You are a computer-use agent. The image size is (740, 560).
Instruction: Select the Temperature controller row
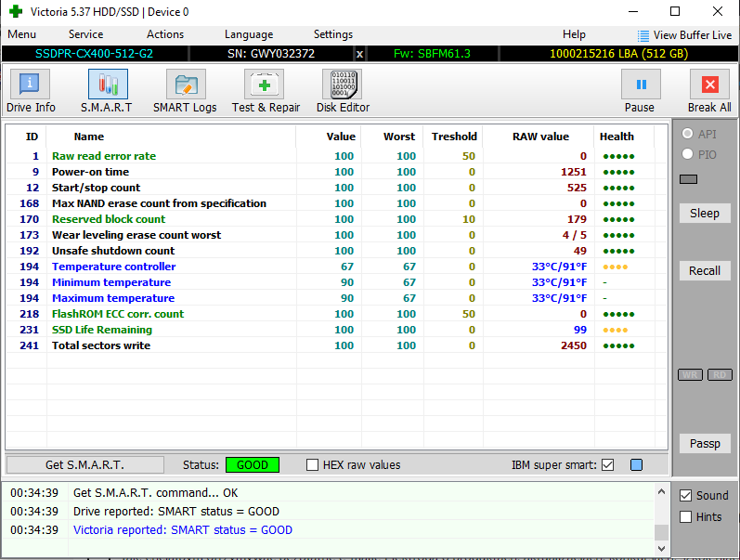coord(336,267)
